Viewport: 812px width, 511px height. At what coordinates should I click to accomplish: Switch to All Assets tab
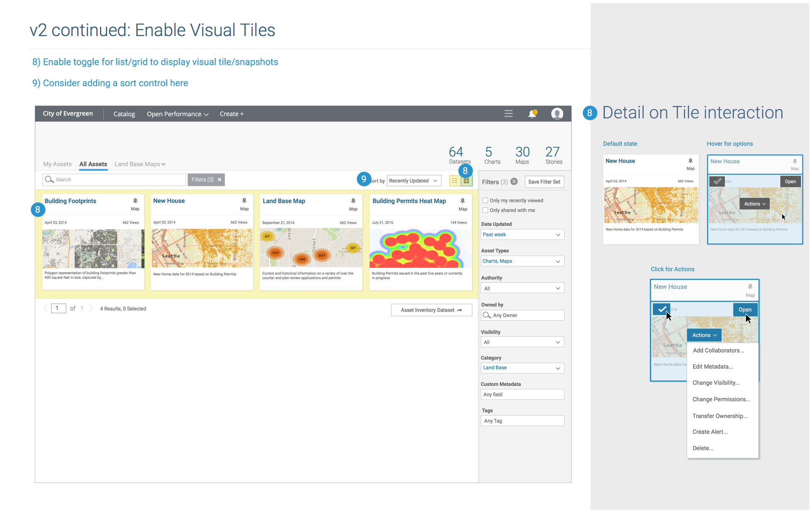(93, 164)
